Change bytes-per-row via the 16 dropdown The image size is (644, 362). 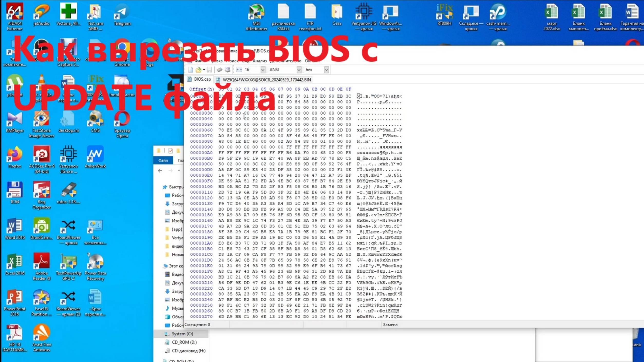pos(263,70)
